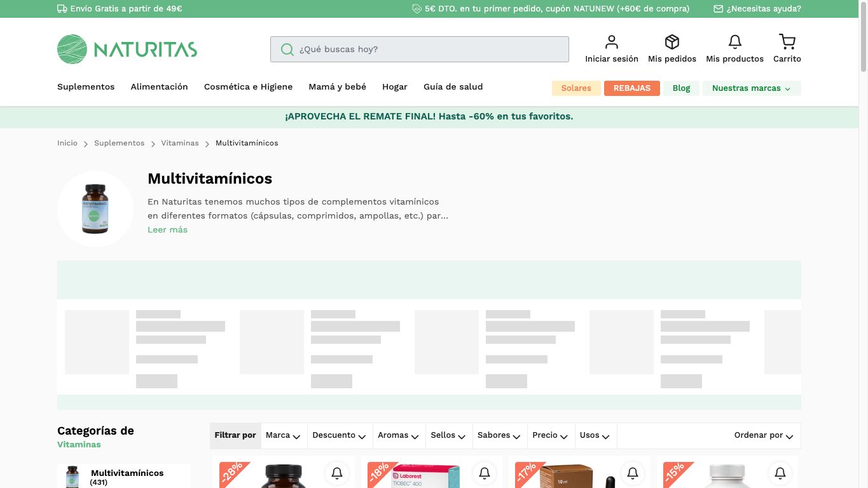Click the Solares button
868x488 pixels.
tap(576, 88)
